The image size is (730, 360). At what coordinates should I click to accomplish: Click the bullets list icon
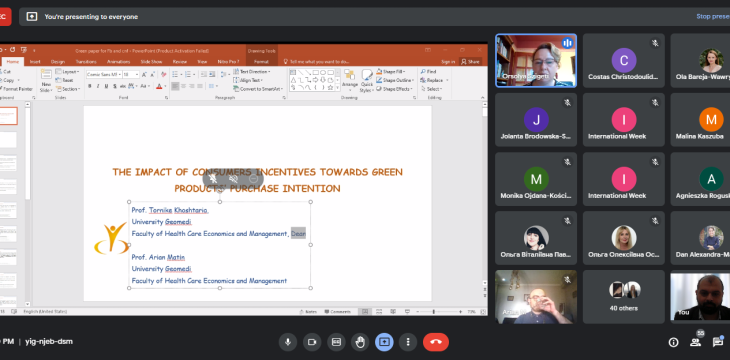click(x=176, y=75)
